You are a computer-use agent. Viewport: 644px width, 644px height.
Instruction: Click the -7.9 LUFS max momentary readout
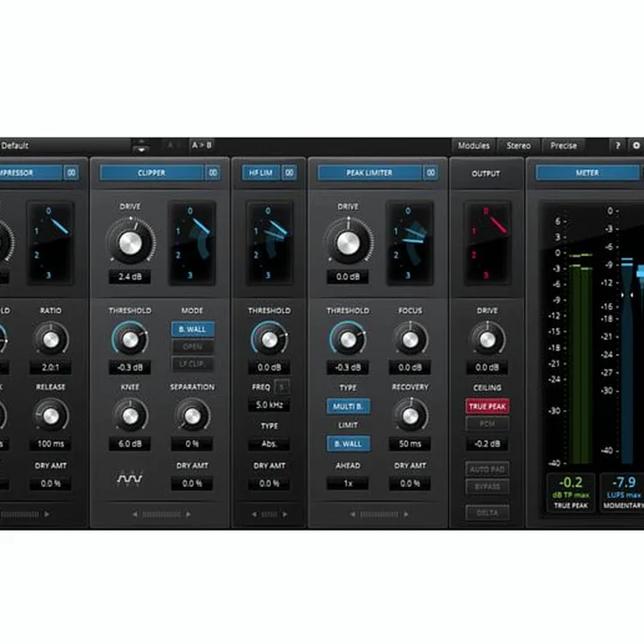click(623, 492)
